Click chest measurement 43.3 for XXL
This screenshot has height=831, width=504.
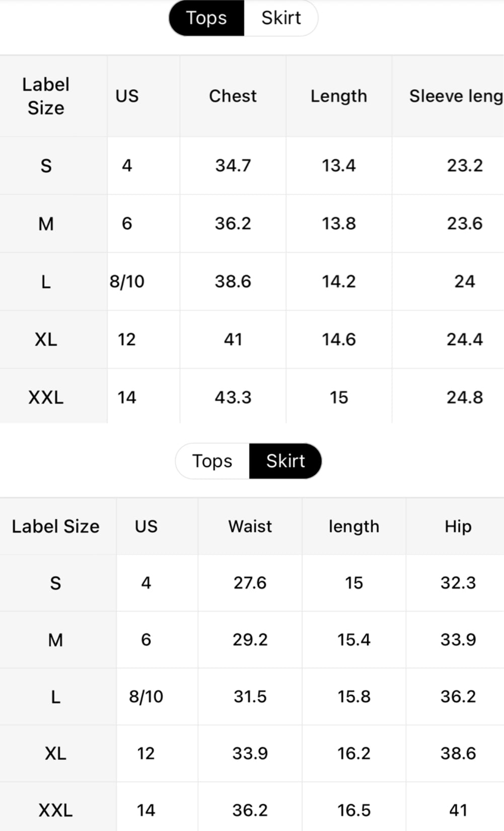tap(233, 397)
